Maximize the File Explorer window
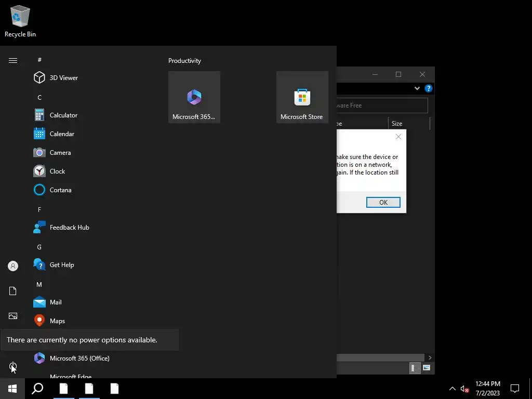 (398, 74)
